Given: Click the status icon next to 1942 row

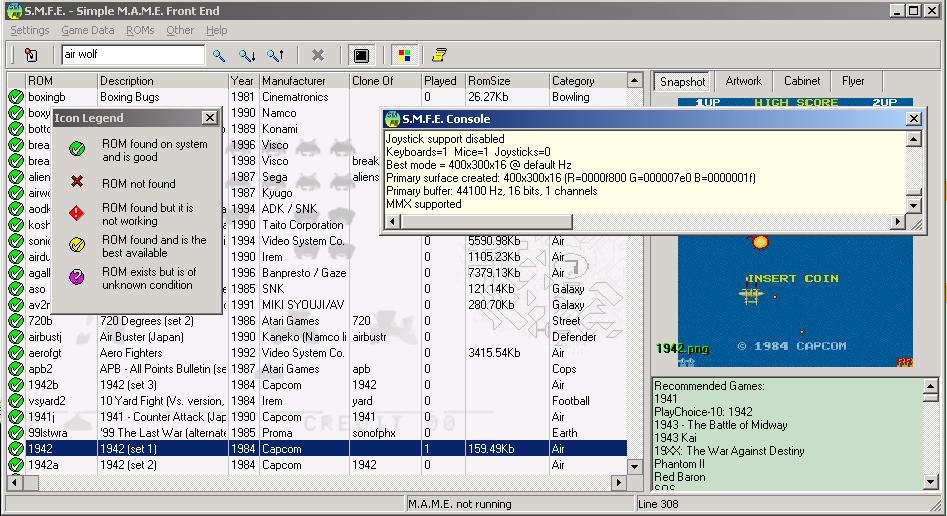Looking at the screenshot, I should [16, 449].
